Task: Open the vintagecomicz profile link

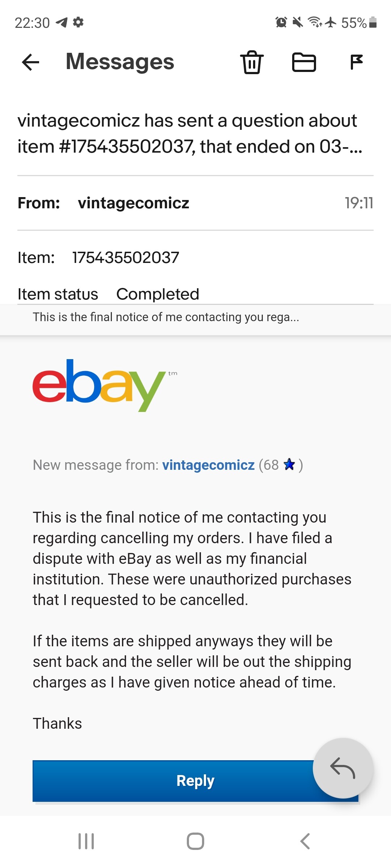Action: pyautogui.click(x=208, y=465)
